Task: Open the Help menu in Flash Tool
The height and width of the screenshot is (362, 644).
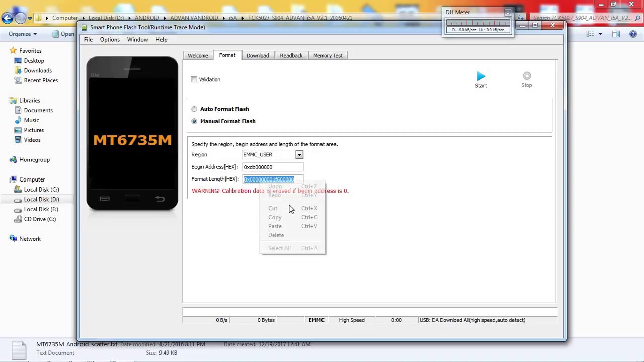Action: click(162, 40)
